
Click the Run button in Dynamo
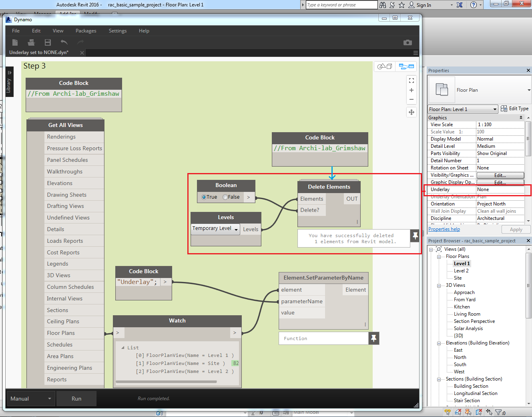point(76,399)
